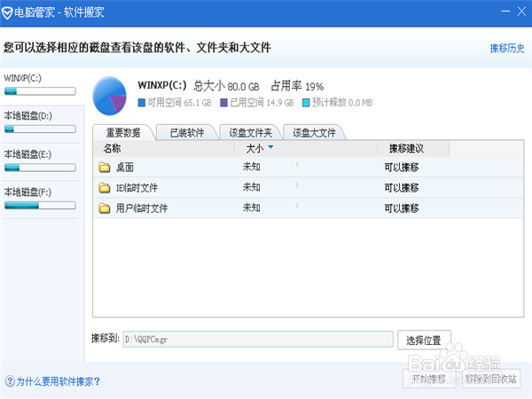Click the 开始搬移 button
Screen dimensions: 532x399
click(x=429, y=379)
